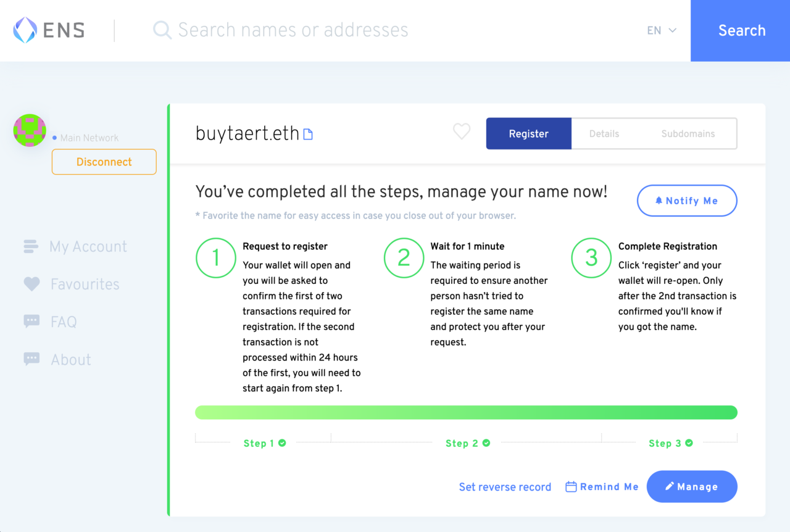
Task: Click the Wait for 1 minute heading
Action: 467,246
